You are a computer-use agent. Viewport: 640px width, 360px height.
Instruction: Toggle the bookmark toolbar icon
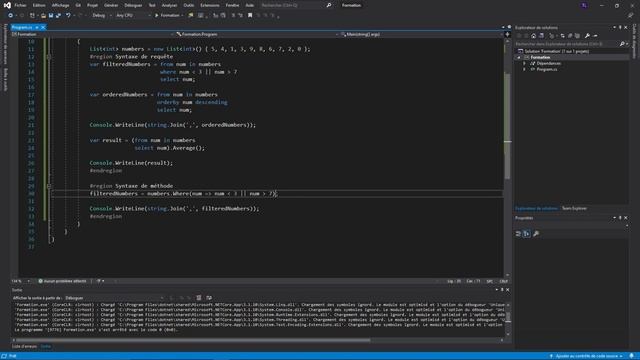[250, 16]
